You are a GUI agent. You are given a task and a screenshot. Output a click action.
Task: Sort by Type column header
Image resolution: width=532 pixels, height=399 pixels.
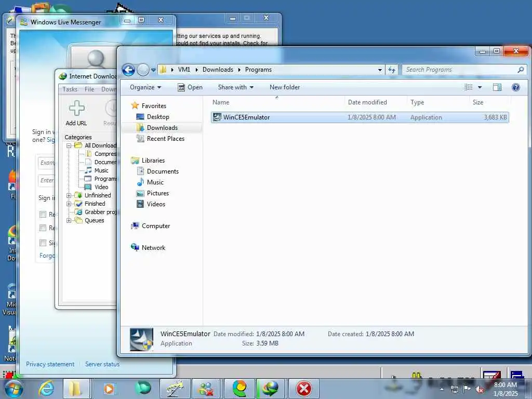[417, 102]
